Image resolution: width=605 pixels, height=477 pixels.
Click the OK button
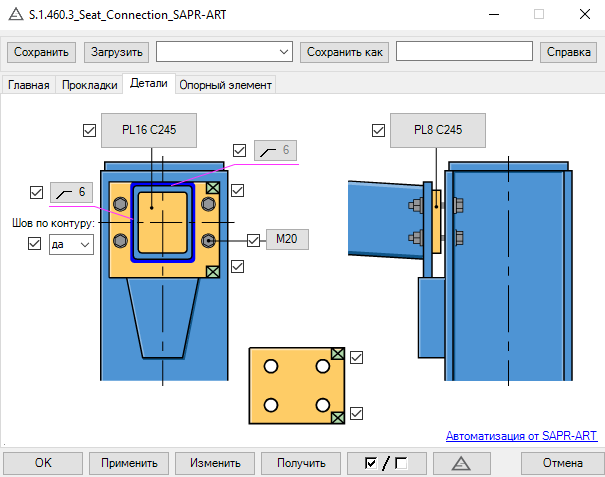pyautogui.click(x=43, y=463)
